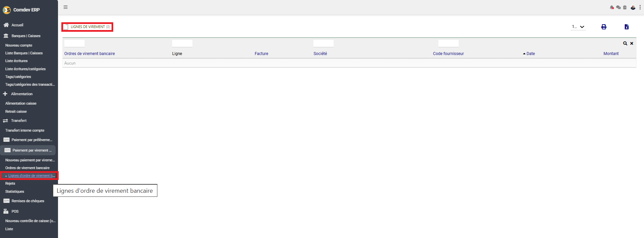Expand the Paiement par virement menu
This screenshot has height=238, width=644.
pyautogui.click(x=28, y=150)
